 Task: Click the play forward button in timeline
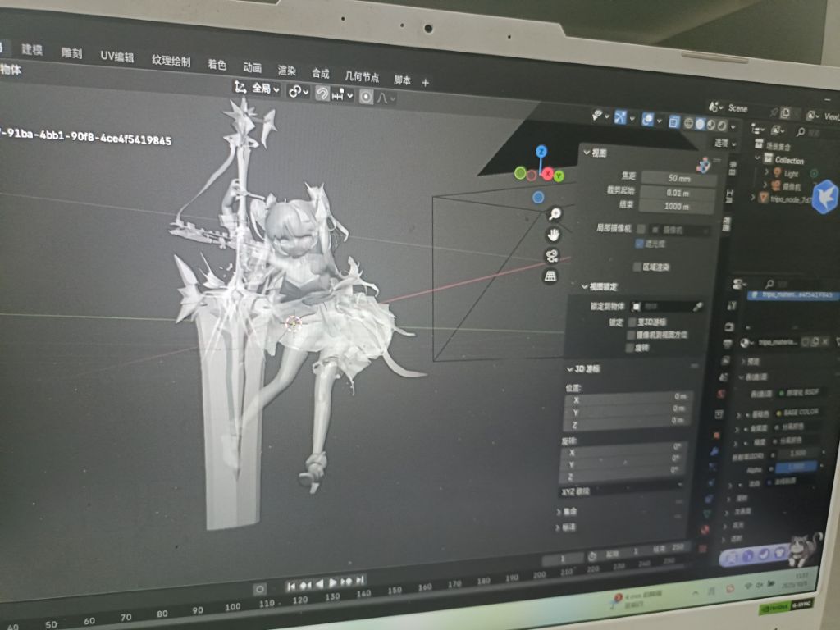[333, 583]
